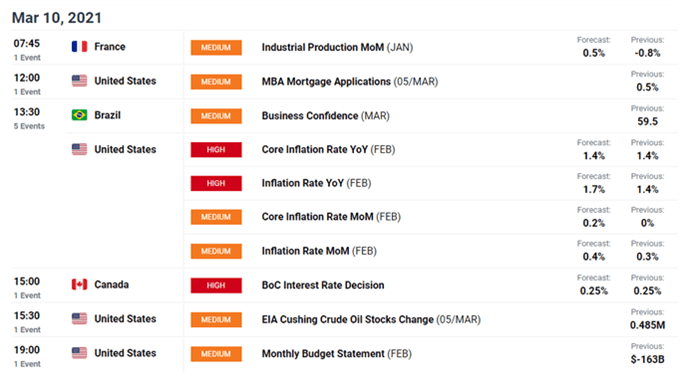Open Core Inflation Rate YoY (FEB) event
The width and height of the screenshot is (680, 379).
pyautogui.click(x=328, y=149)
